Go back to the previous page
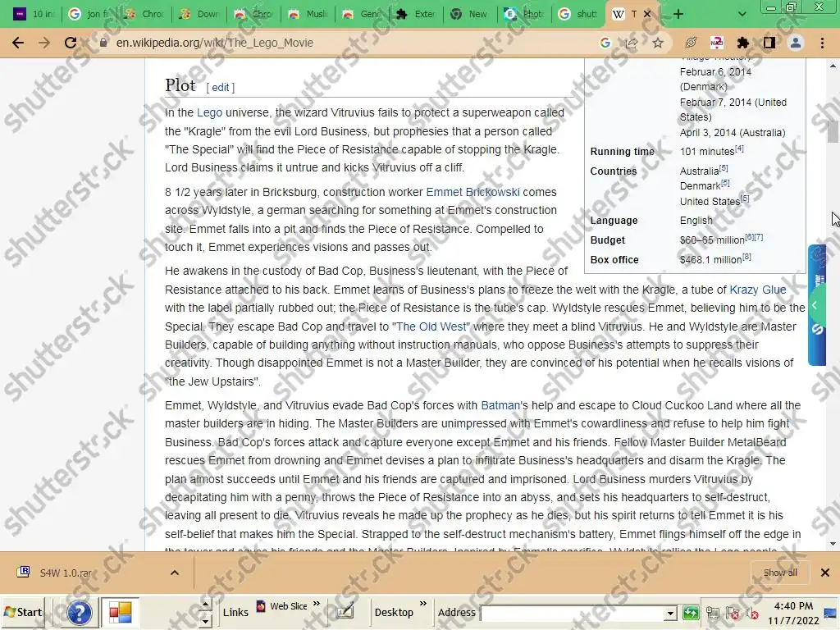Viewport: 840px width, 630px height. (18, 43)
